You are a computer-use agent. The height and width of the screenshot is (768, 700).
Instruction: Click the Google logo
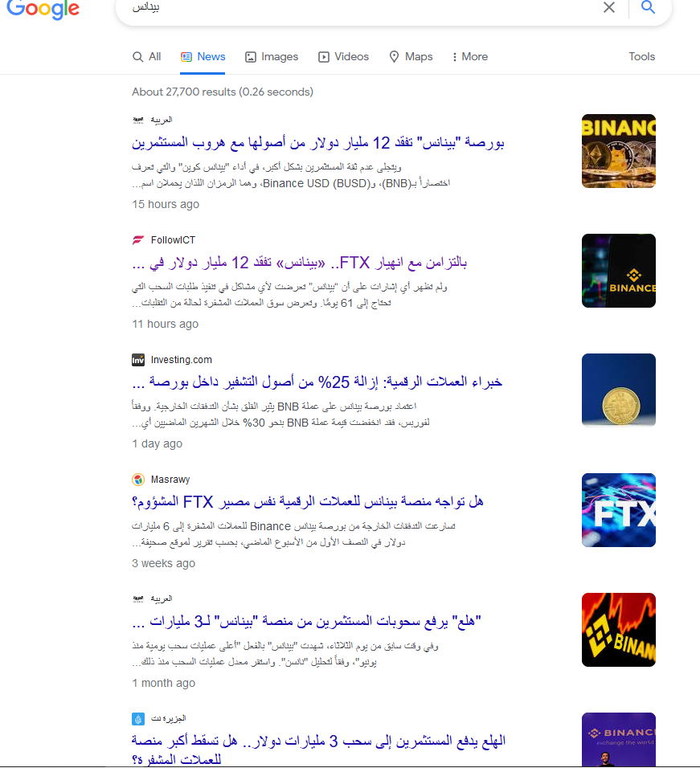pyautogui.click(x=43, y=8)
